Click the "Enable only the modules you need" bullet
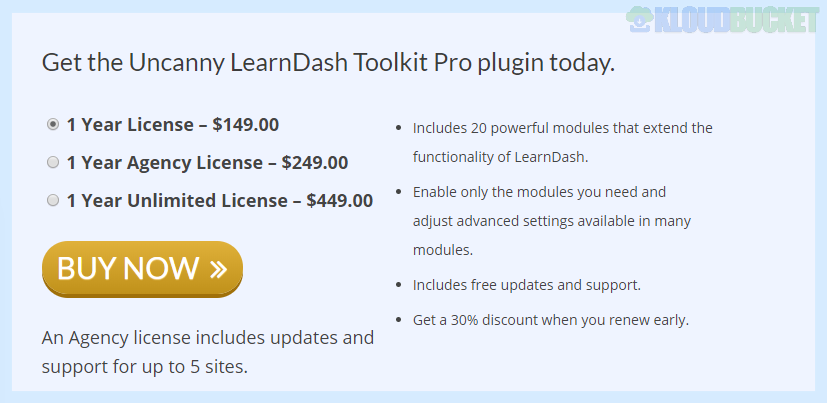This screenshot has width=827, height=403. coord(539,191)
